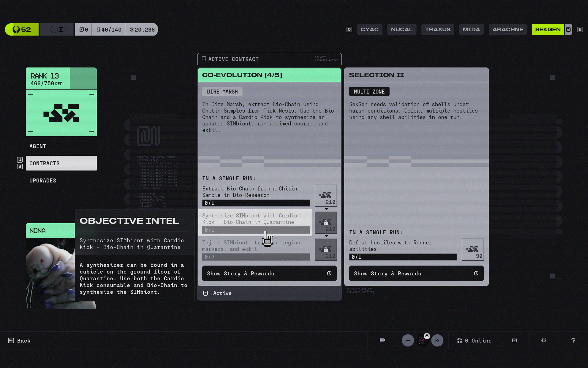Expand Show Story & Rewards for Co-Evolution

pyautogui.click(x=269, y=273)
